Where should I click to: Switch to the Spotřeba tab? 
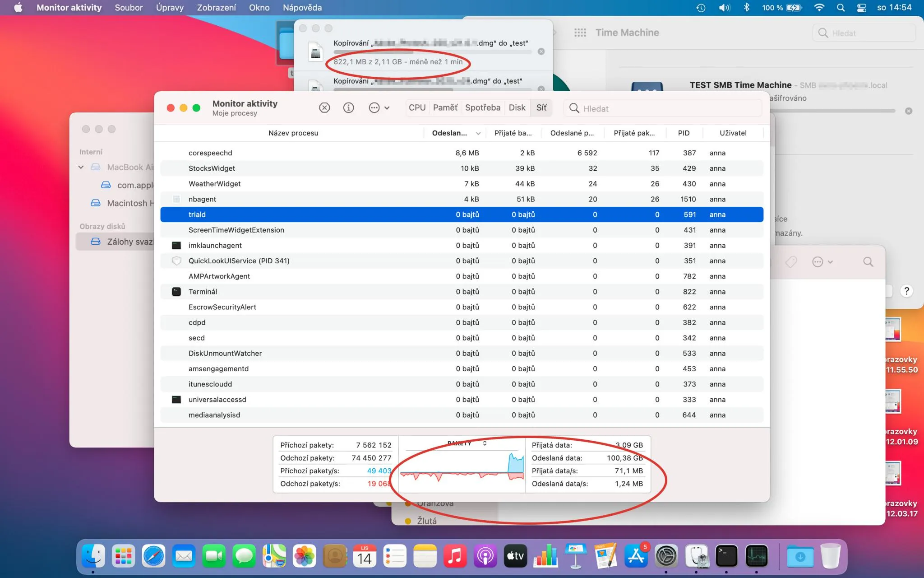(483, 108)
